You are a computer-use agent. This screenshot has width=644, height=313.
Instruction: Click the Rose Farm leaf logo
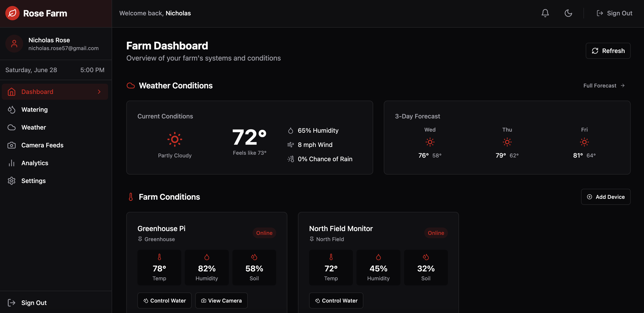pos(12,13)
